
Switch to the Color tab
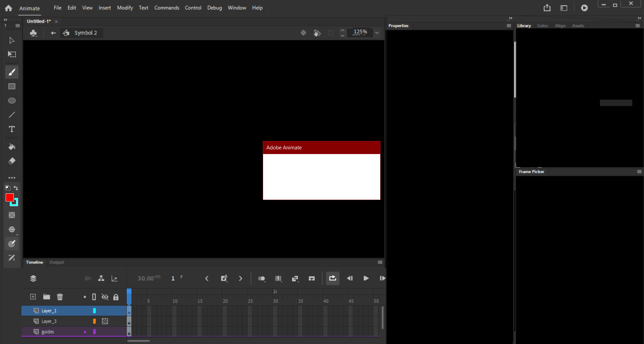pos(542,26)
